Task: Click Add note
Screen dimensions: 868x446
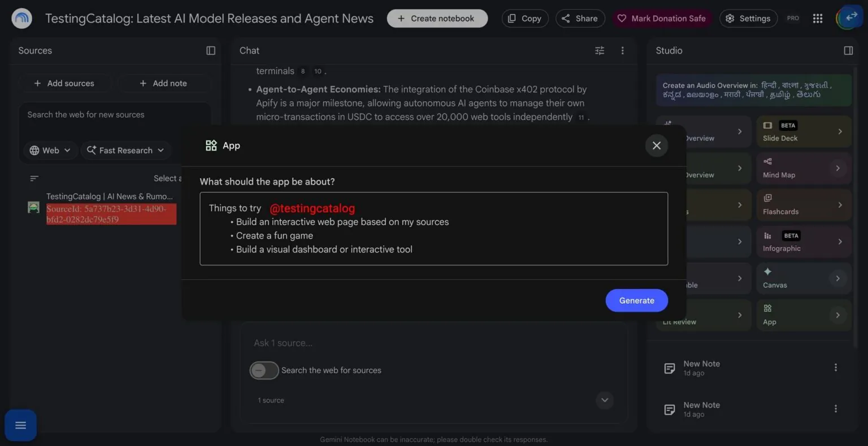Action: click(x=163, y=84)
